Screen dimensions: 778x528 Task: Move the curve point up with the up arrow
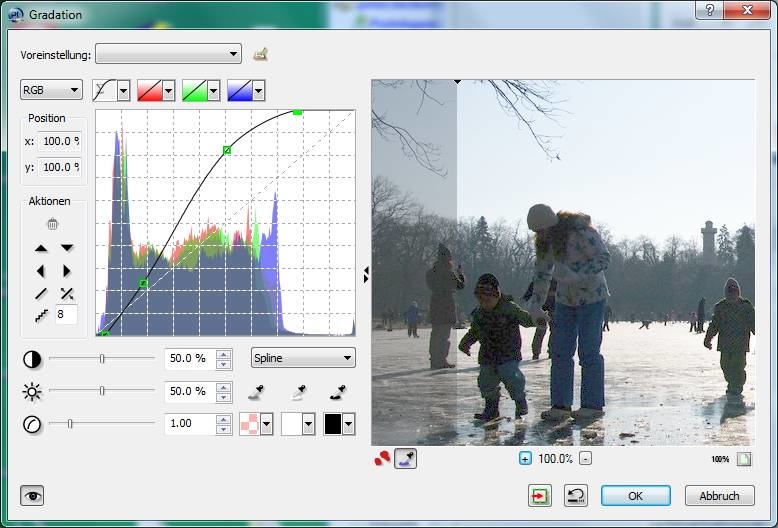pos(41,247)
